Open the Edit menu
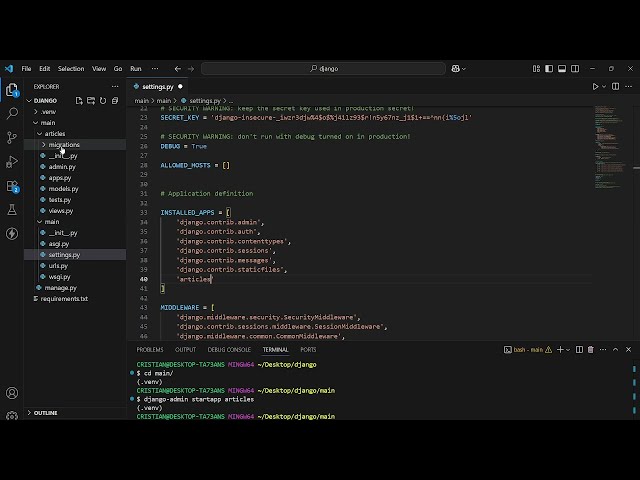Screen dimensions: 640x480 [44, 69]
